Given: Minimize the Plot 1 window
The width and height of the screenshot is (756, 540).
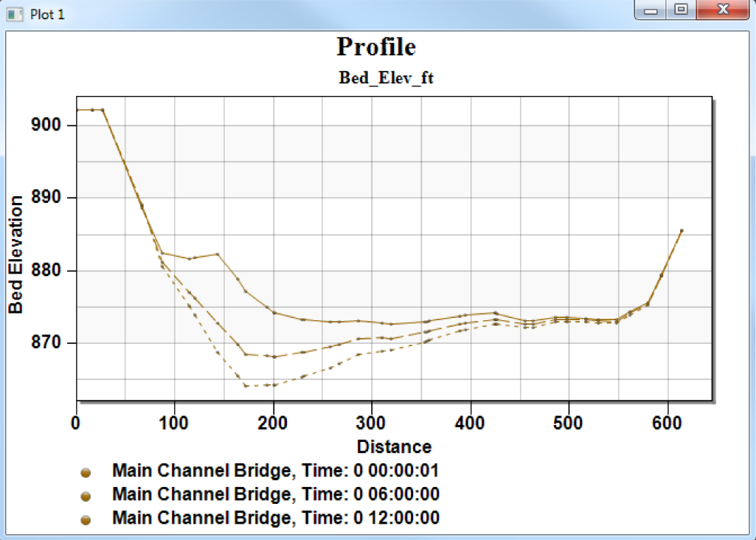Looking at the screenshot, I should [x=651, y=10].
